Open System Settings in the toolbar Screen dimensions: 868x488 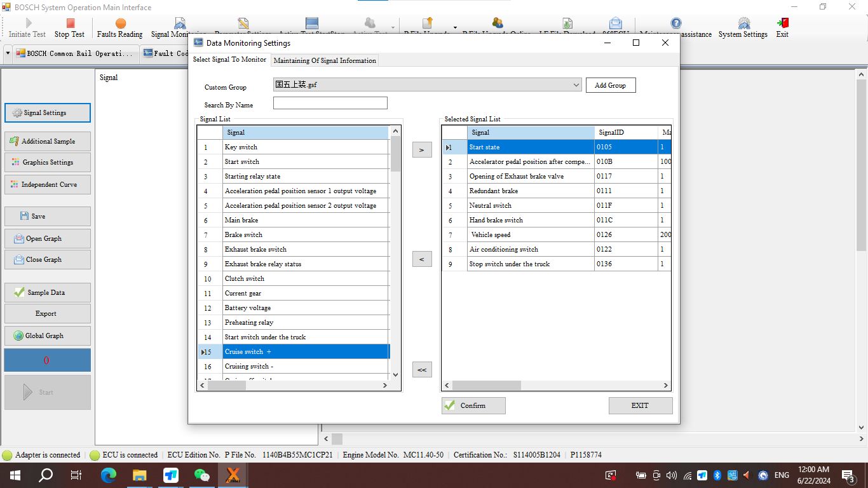[743, 28]
